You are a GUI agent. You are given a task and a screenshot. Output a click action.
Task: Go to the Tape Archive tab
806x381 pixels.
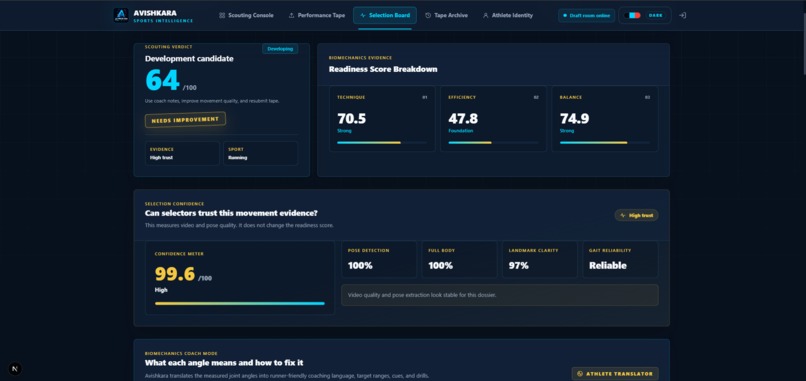(446, 15)
